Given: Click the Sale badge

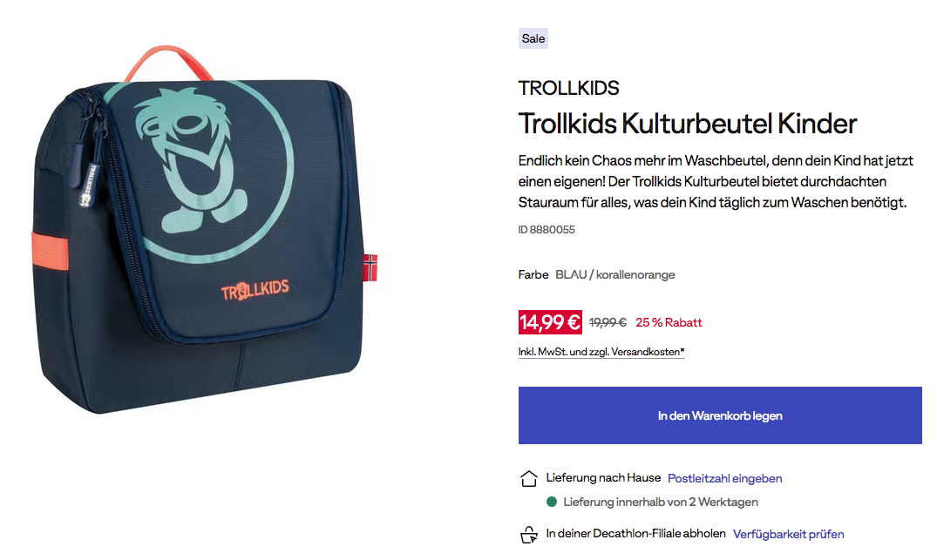Looking at the screenshot, I should coord(533,39).
